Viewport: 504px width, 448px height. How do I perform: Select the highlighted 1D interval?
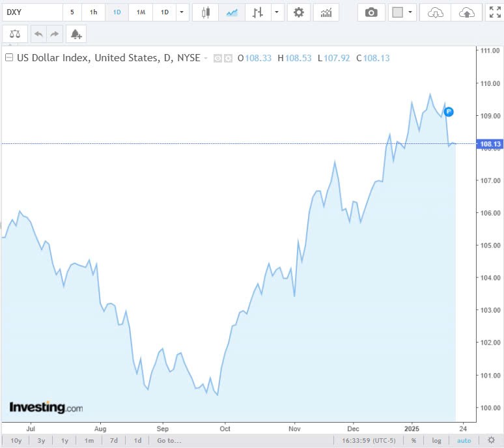tap(117, 12)
